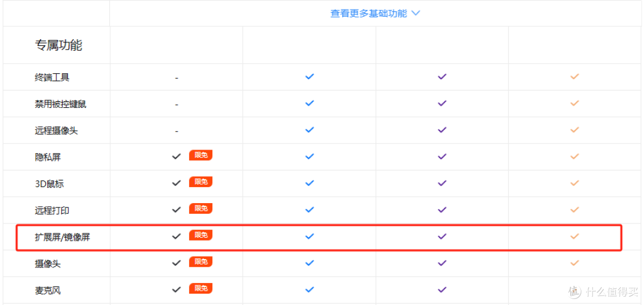This screenshot has height=305, width=644.
Task: Click the 限免 badge in 麦克风 row
Action: (x=200, y=288)
